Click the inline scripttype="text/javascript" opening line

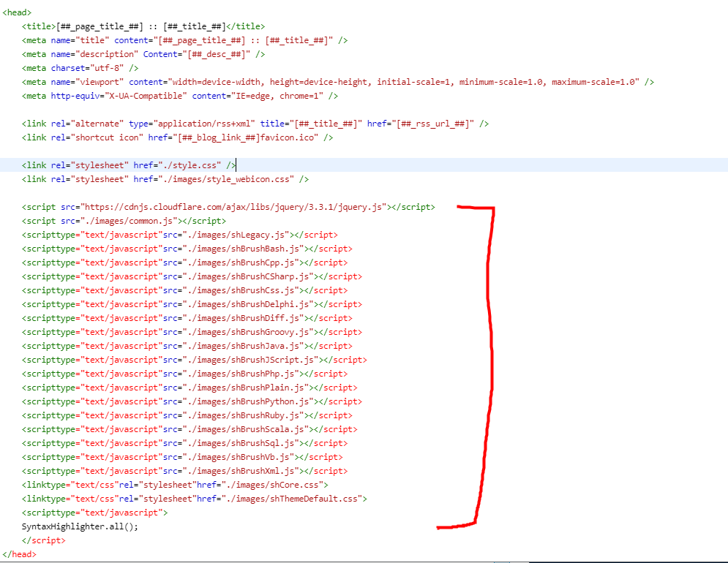tap(94, 513)
